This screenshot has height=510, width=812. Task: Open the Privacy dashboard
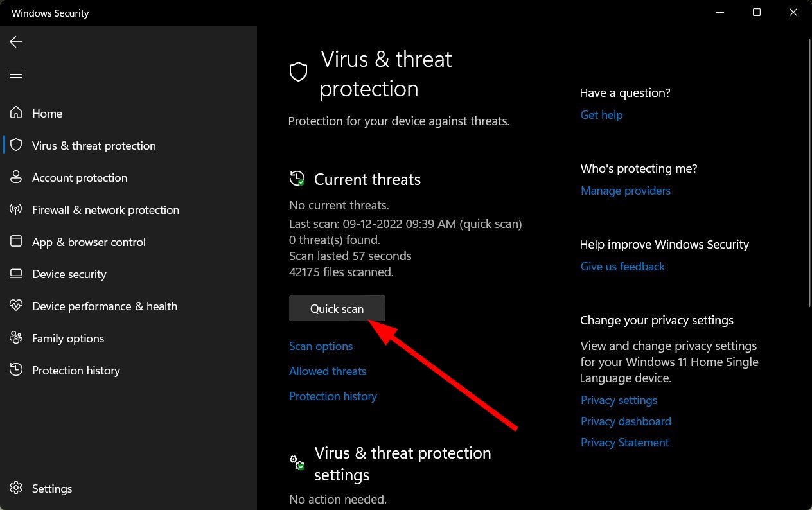point(625,421)
